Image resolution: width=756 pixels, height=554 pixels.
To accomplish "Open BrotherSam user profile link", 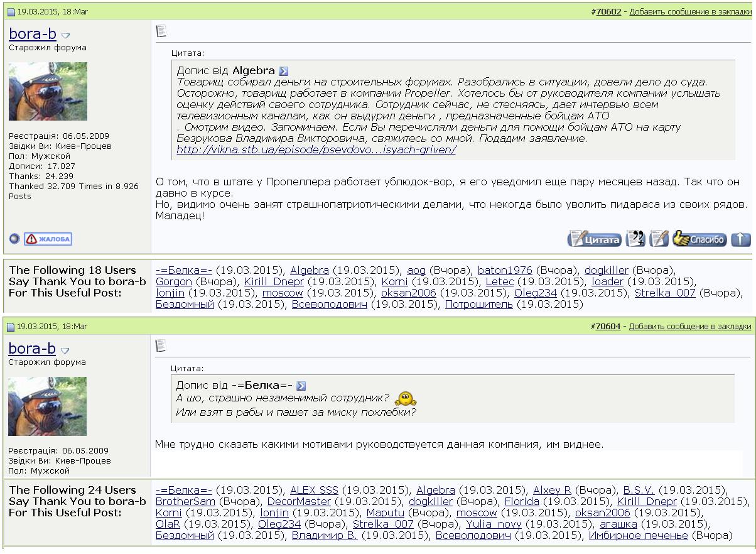I will (185, 501).
